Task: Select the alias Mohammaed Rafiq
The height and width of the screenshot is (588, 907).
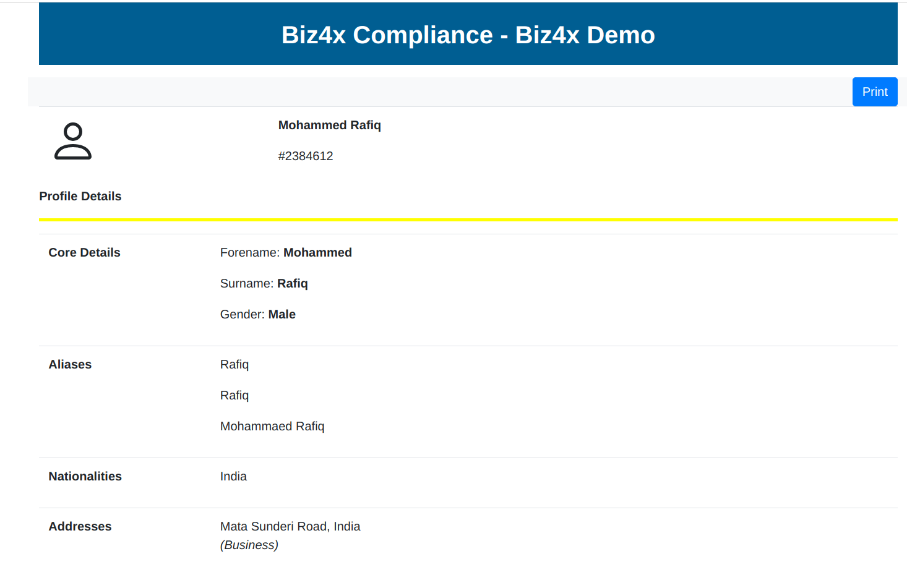Action: [x=272, y=426]
